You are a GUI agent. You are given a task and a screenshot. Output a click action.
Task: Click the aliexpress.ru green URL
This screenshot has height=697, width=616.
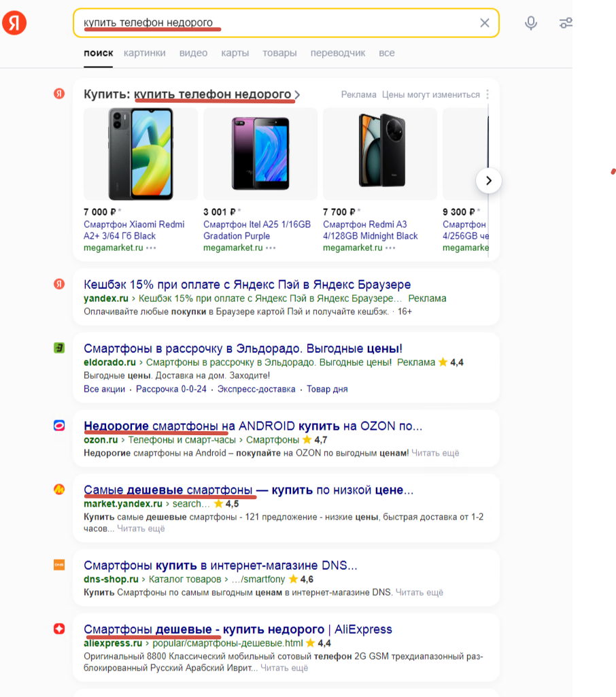[x=113, y=643]
